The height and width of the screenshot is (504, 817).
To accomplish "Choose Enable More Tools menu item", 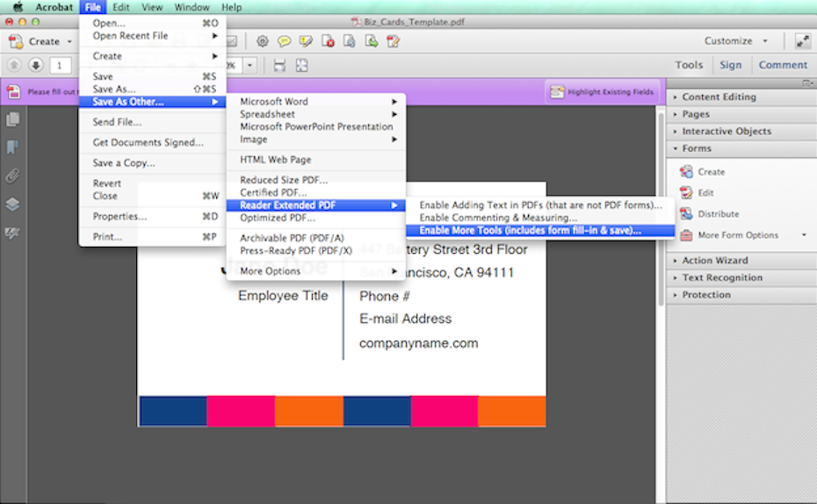I will 530,231.
